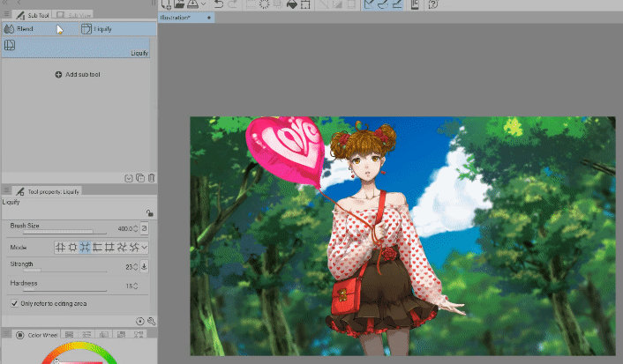Viewport: 623px width, 364px height.
Task: Open the Tool property panel menu
Action: point(7,190)
